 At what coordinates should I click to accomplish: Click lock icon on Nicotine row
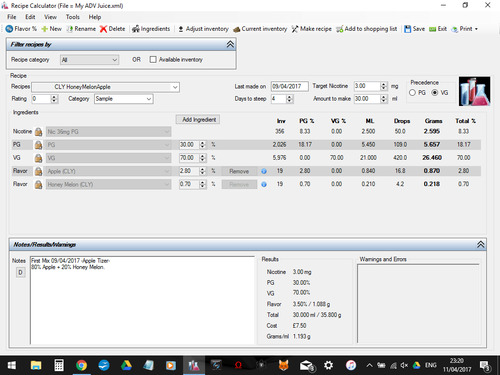click(38, 132)
